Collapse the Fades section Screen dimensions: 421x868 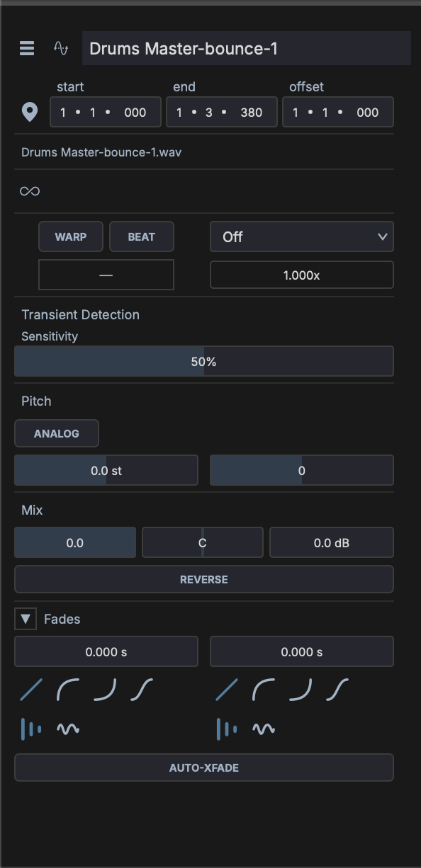(x=26, y=618)
